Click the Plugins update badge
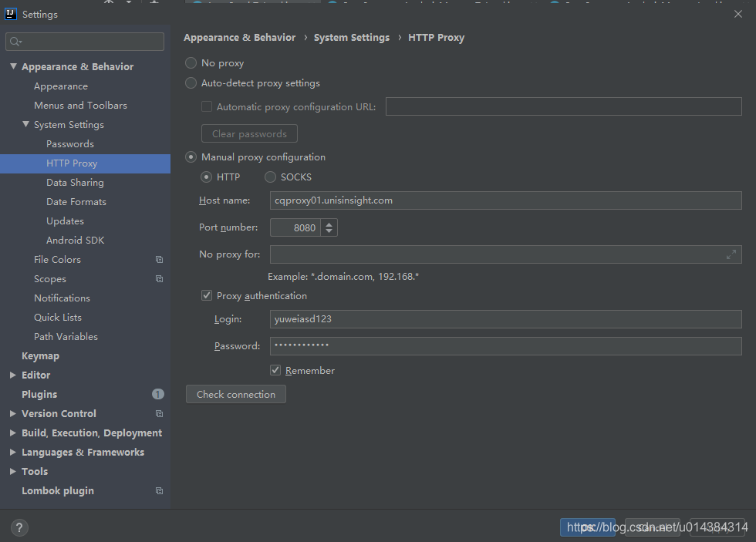Screen dimensions: 756x542 point(158,394)
